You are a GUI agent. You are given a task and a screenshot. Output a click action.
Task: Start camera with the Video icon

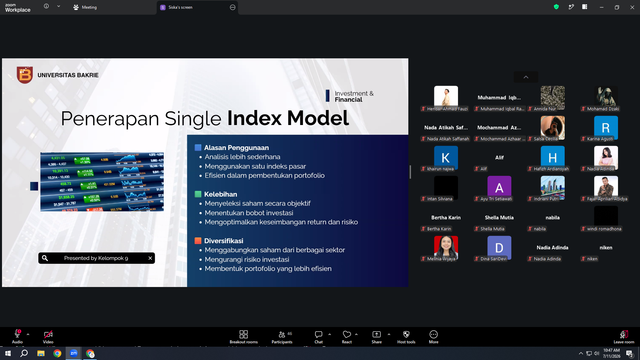click(48, 334)
